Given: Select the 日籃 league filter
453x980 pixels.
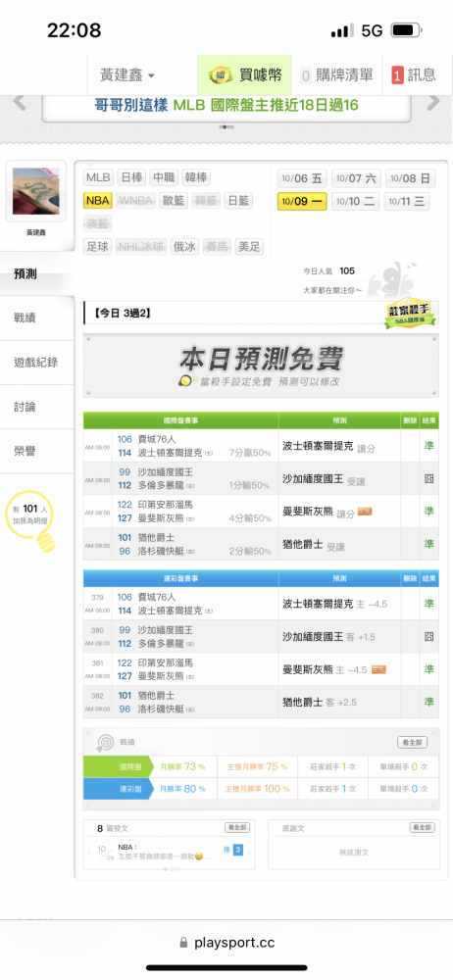Looking at the screenshot, I should (x=238, y=201).
